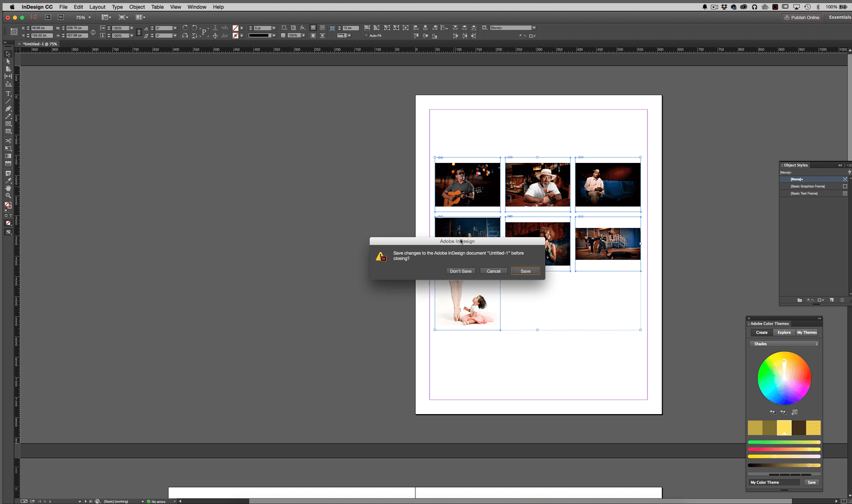Click the My Color Theme name field
Viewport: 852px width, 504px height.
(772, 482)
